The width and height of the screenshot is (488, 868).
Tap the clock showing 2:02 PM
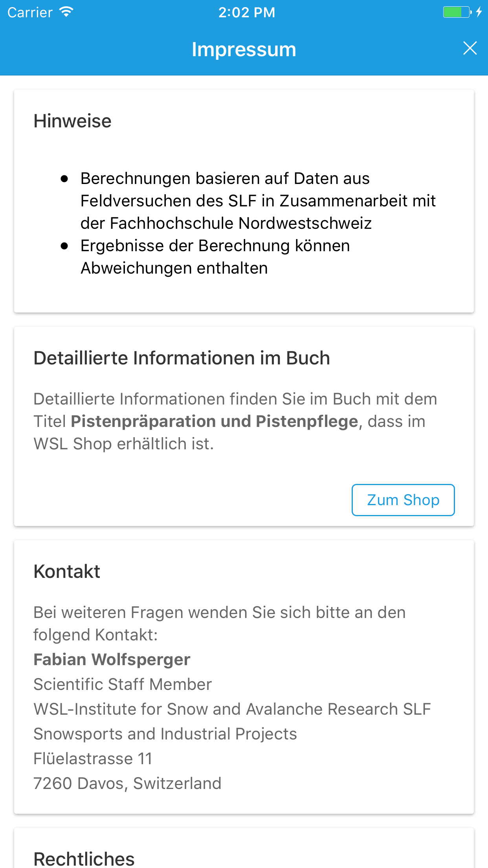pos(247,13)
